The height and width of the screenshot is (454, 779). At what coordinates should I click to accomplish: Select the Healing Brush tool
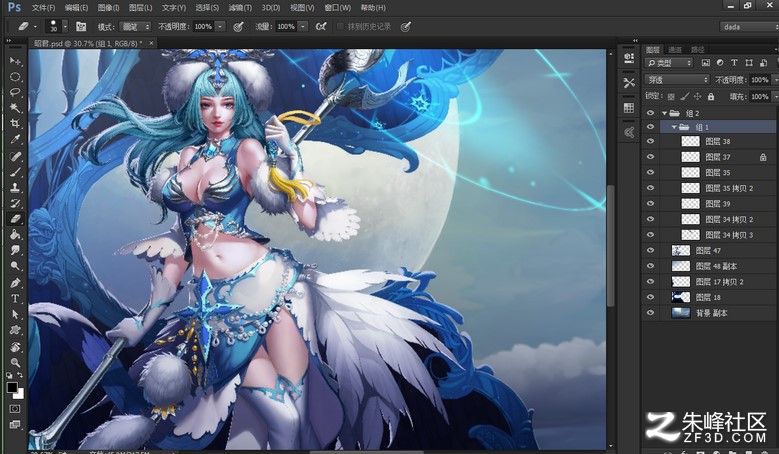pyautogui.click(x=15, y=156)
